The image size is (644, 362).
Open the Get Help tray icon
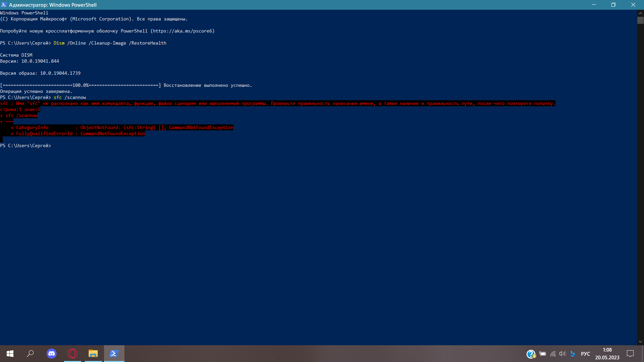click(x=531, y=354)
